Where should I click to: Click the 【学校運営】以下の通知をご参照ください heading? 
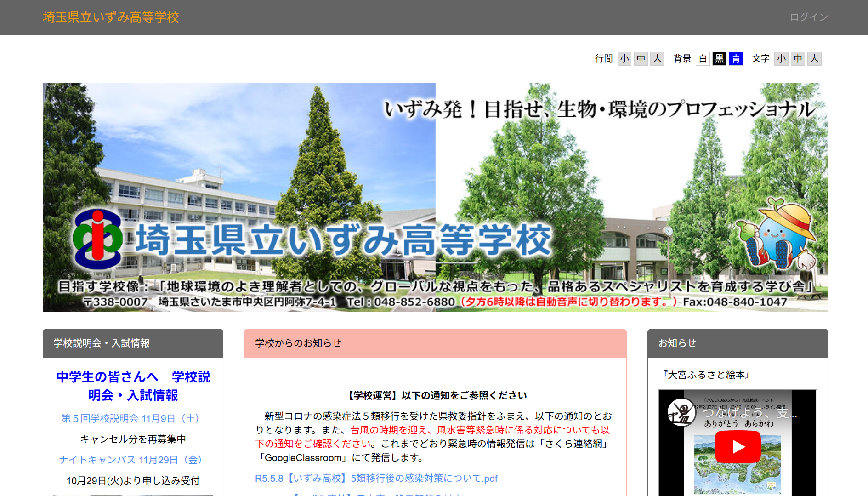coord(435,395)
